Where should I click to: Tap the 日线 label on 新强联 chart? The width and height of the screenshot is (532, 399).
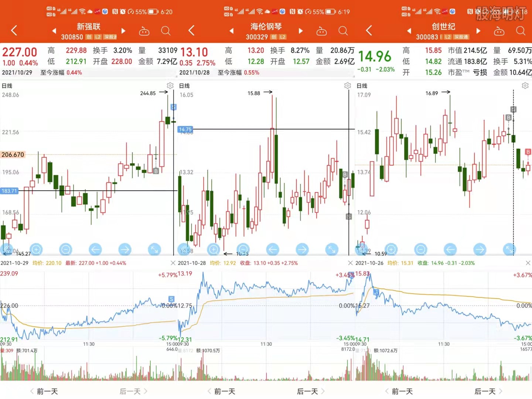click(x=7, y=86)
